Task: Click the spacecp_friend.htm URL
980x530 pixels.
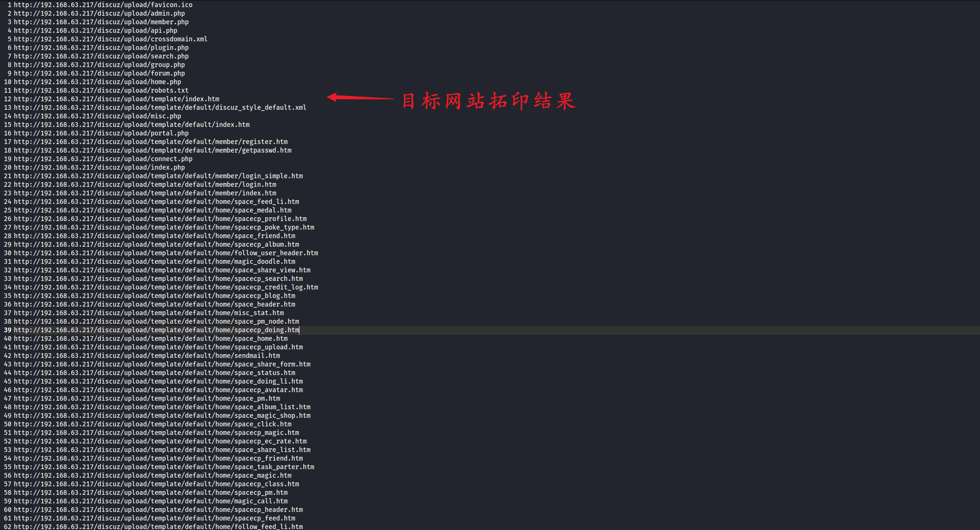Action: click(x=158, y=458)
